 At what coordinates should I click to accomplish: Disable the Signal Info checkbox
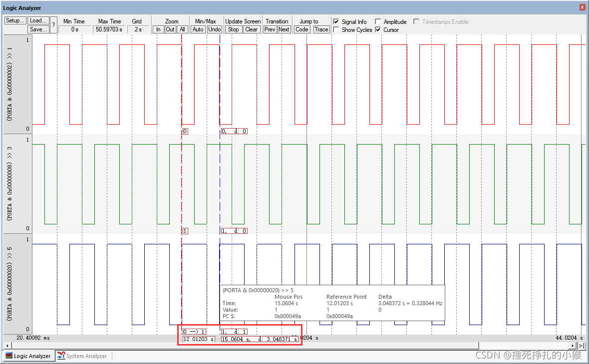pyautogui.click(x=336, y=22)
